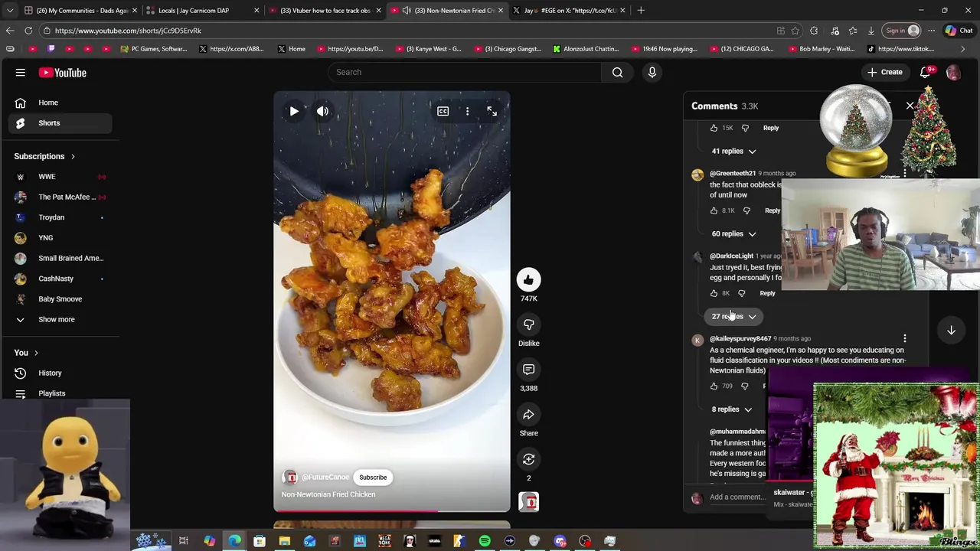
Task: Like Greenteeth21's comment with 8.1K likes
Action: [x=714, y=210]
